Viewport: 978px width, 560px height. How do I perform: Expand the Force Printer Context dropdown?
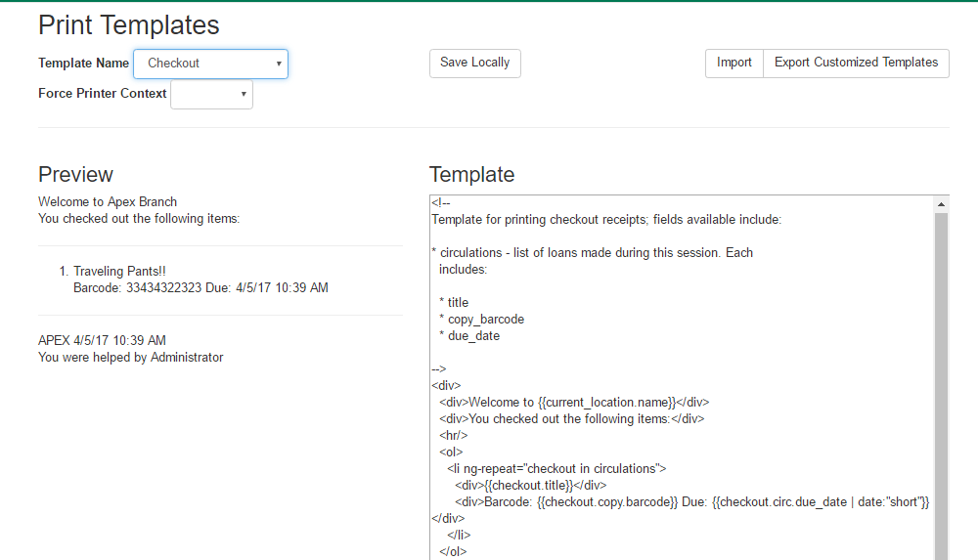[x=211, y=95]
